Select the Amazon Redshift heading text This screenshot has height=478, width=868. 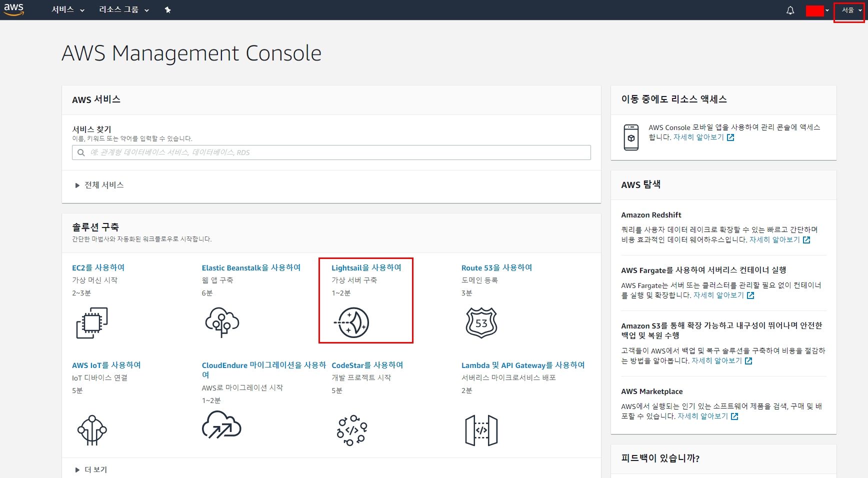coord(651,215)
